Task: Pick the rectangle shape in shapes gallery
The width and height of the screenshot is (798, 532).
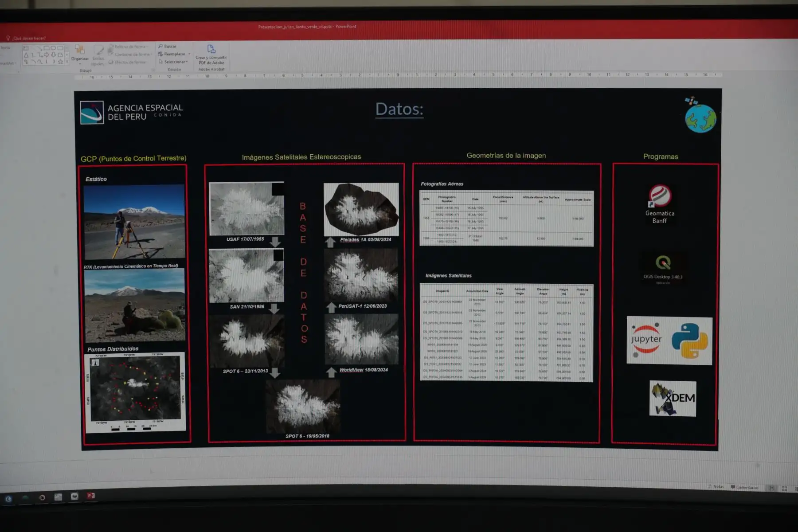Action: coord(46,48)
